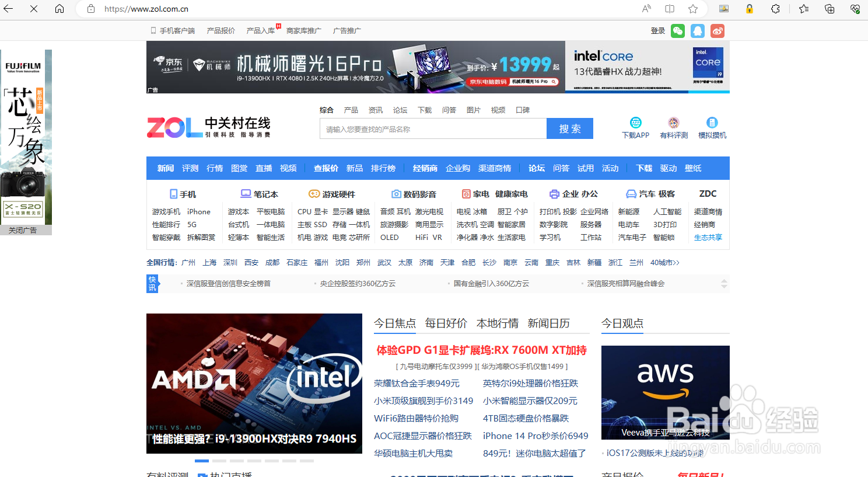Open 深信服登信创信息安全榜首 news flash
This screenshot has height=477, width=868.
229,284
